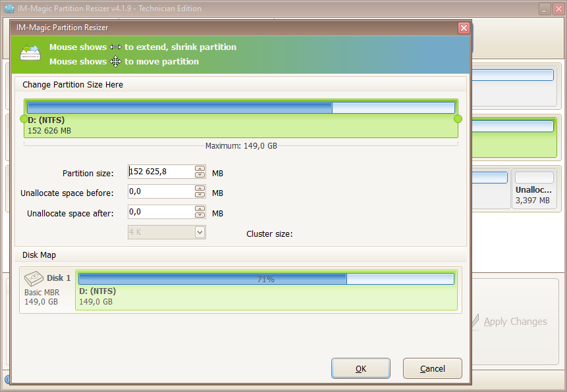Viewport: 567px width, 392px height.
Task: Click the Unallocate space before field
Action: [161, 191]
